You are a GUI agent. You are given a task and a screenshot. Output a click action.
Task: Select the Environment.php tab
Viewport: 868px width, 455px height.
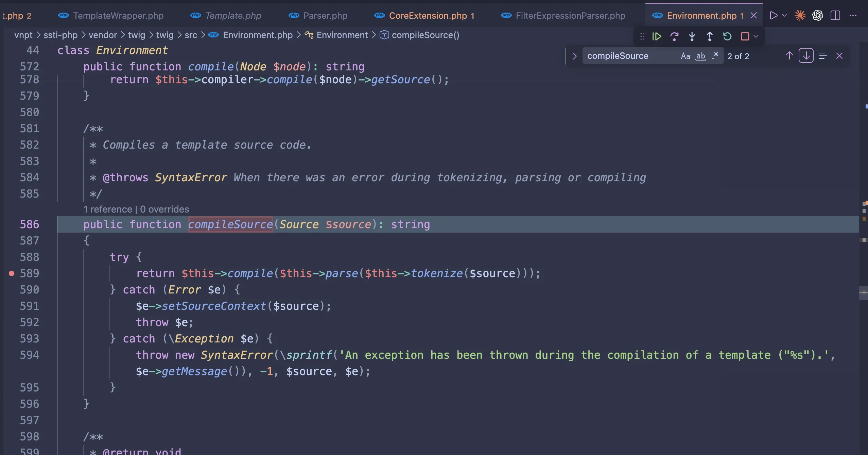click(x=701, y=16)
